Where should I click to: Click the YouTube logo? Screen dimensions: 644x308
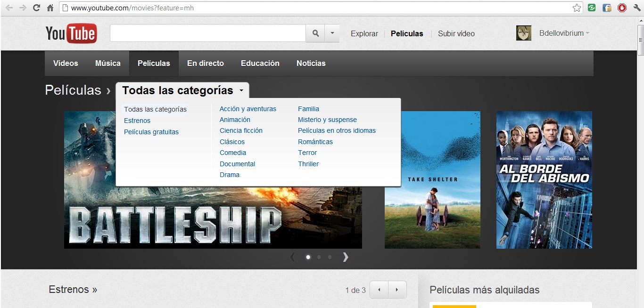click(x=71, y=33)
